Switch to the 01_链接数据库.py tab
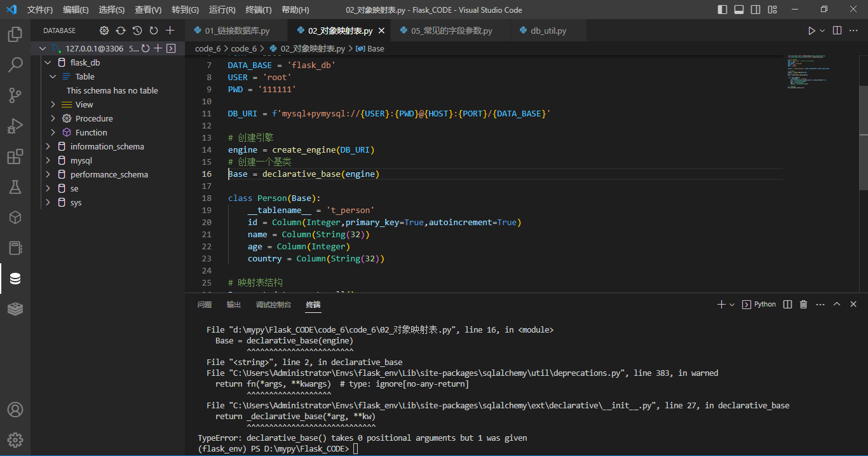 pos(236,31)
